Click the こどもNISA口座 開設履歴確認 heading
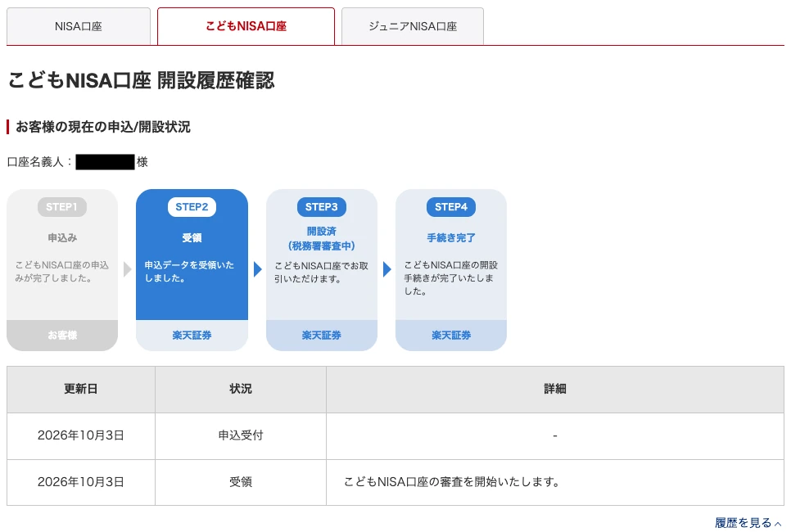This screenshot has width=791, height=532. pos(141,80)
